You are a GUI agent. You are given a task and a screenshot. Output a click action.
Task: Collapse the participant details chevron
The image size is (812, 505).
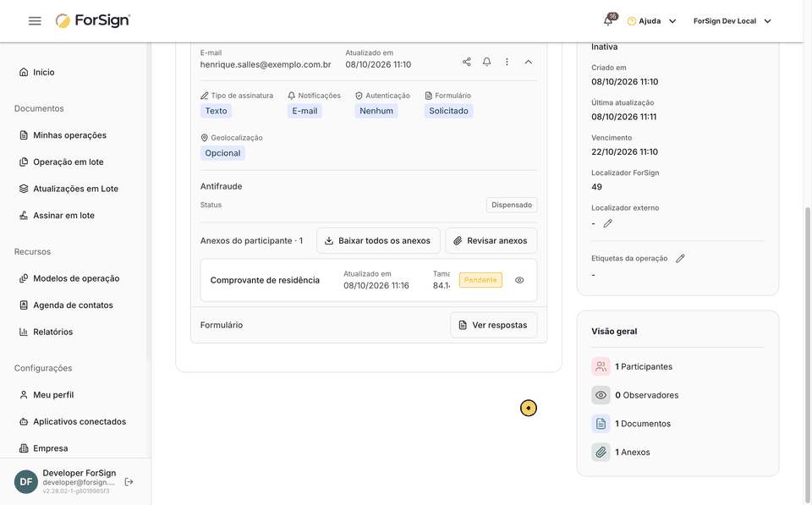tap(528, 62)
